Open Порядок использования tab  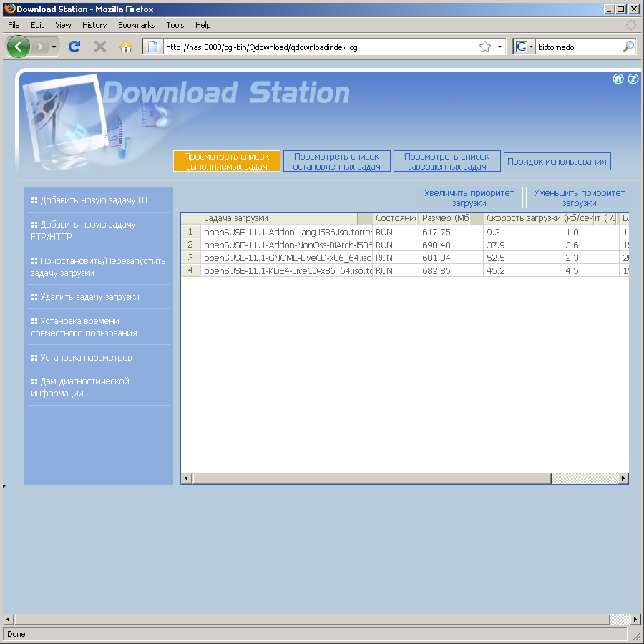coord(557,161)
